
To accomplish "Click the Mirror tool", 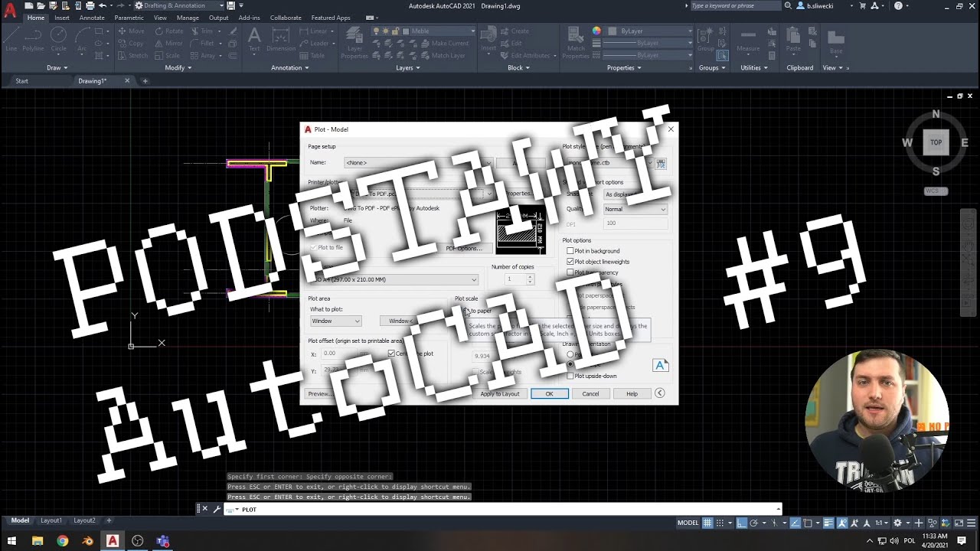I will 169,44.
